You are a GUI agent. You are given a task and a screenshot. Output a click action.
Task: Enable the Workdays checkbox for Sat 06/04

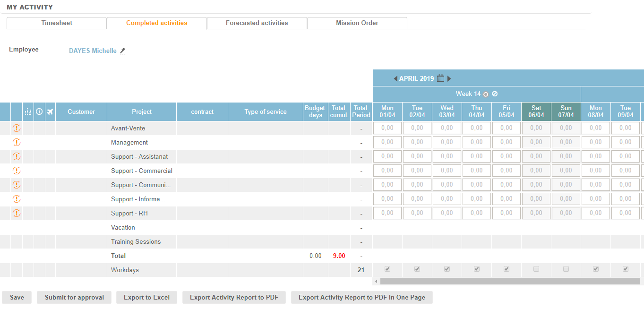[x=536, y=269]
